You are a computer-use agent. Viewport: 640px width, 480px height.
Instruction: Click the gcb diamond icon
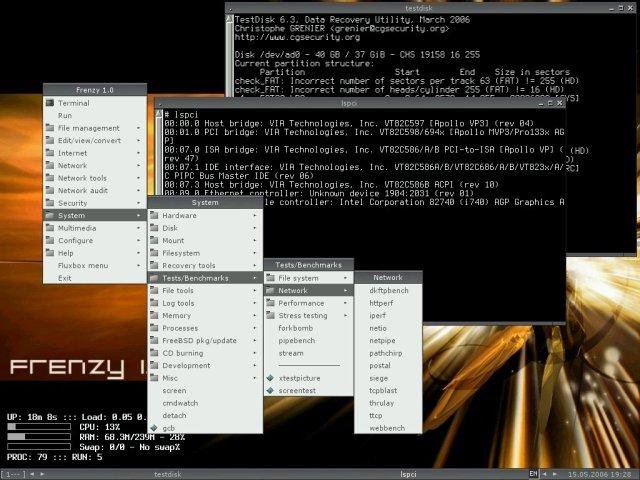155,427
